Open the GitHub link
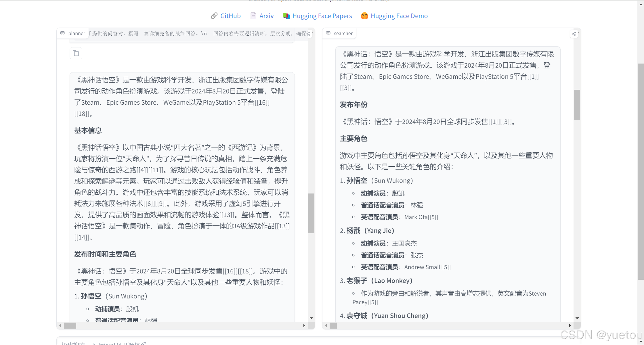The height and width of the screenshot is (345, 644). 230,16
